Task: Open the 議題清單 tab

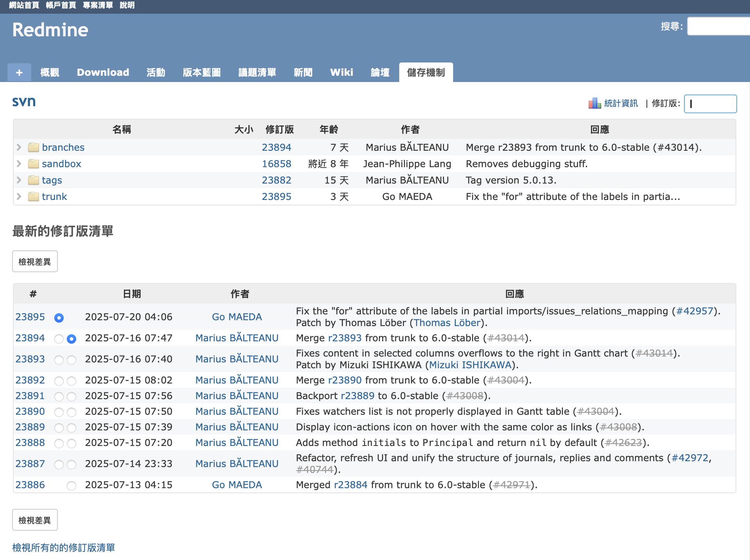Action: click(257, 72)
